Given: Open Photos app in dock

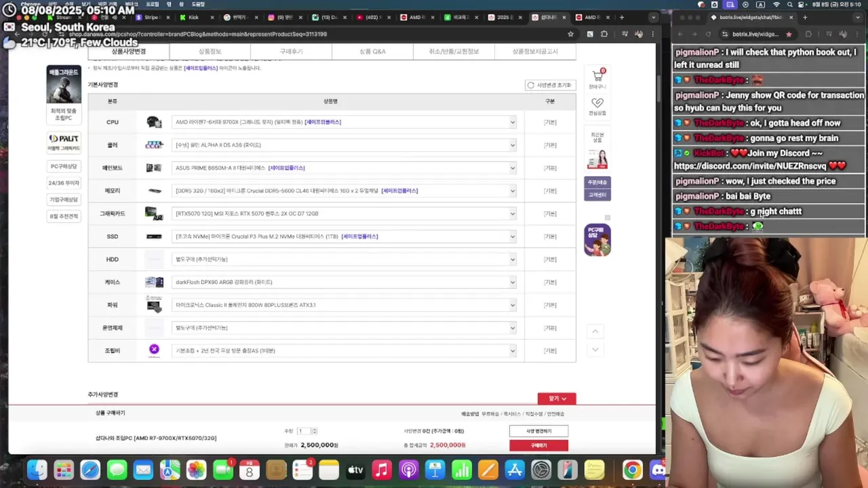Looking at the screenshot, I should click(196, 470).
